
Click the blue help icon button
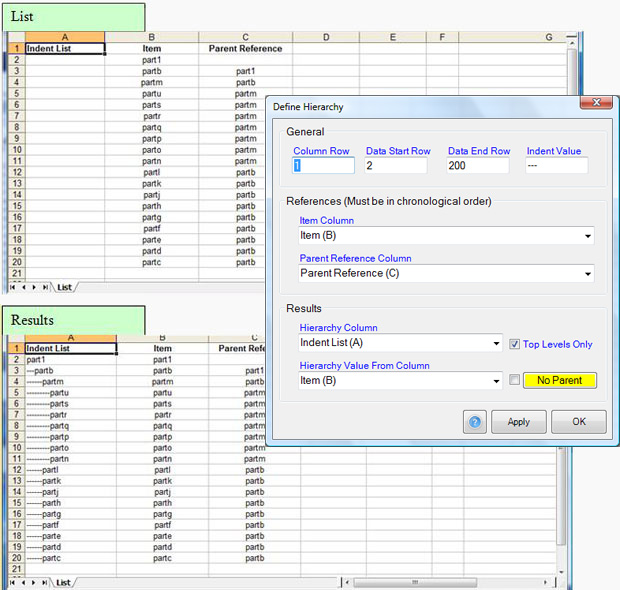[x=475, y=422]
